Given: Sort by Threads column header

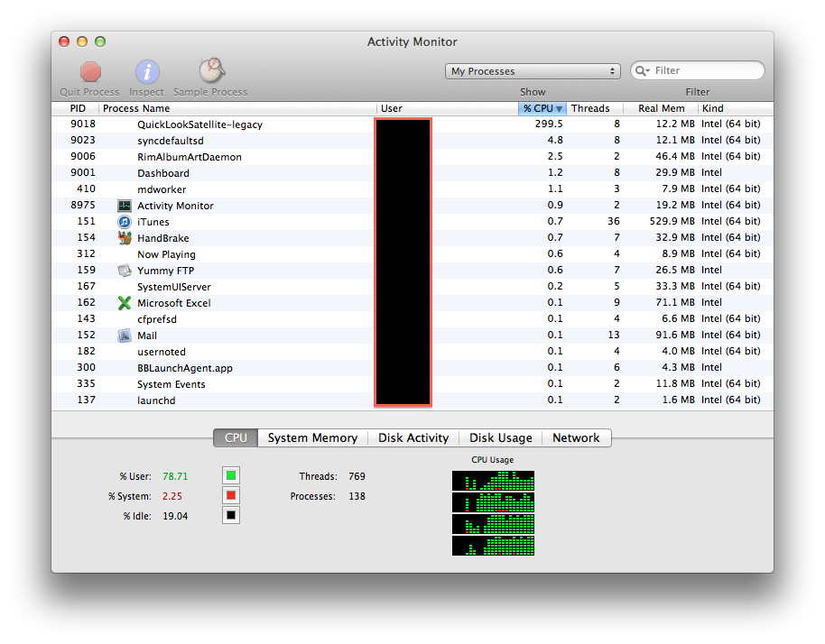Looking at the screenshot, I should tap(595, 108).
